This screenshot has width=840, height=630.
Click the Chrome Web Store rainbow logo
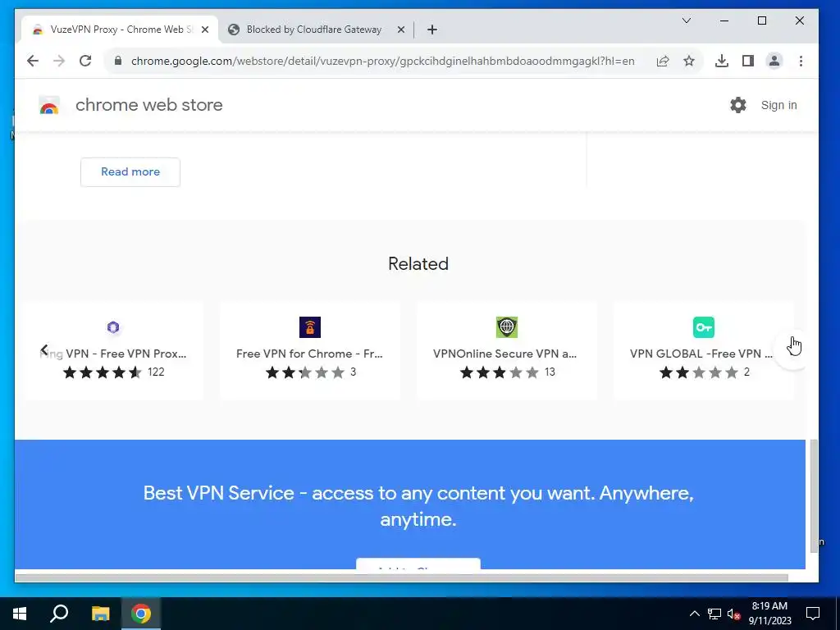pos(48,106)
